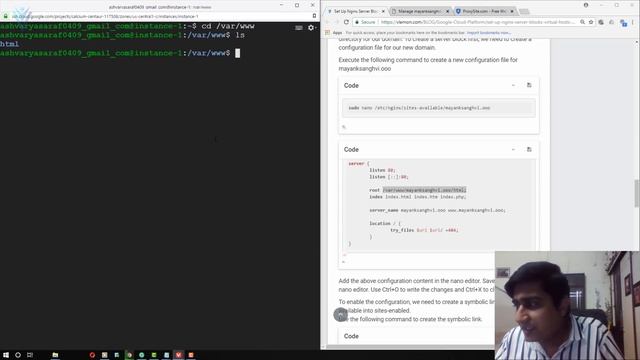
Task: Open File Explorer from the taskbar
Action: (55, 355)
